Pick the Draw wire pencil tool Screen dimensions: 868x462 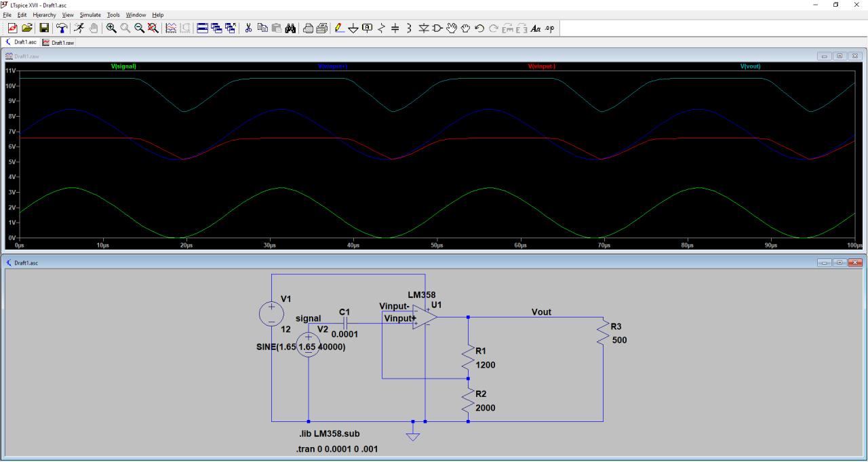click(340, 28)
